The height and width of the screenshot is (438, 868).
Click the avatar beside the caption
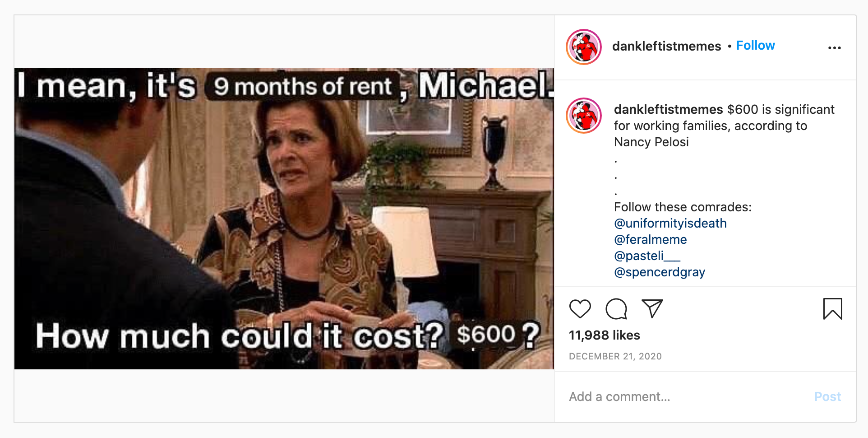[584, 116]
